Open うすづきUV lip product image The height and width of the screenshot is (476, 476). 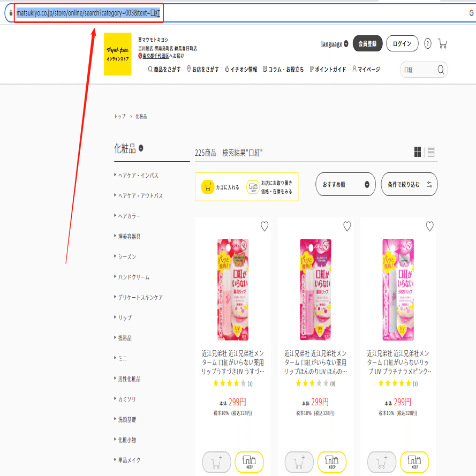click(x=233, y=290)
